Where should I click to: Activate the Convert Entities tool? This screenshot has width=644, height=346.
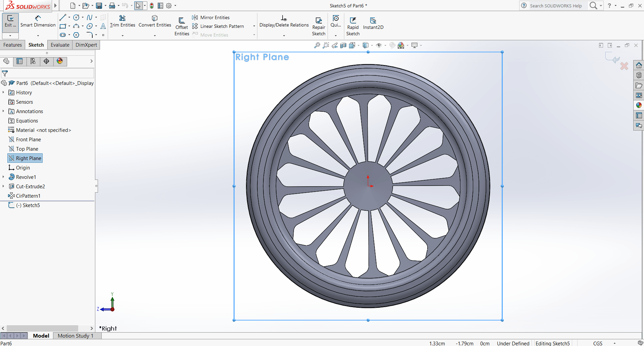click(x=155, y=21)
